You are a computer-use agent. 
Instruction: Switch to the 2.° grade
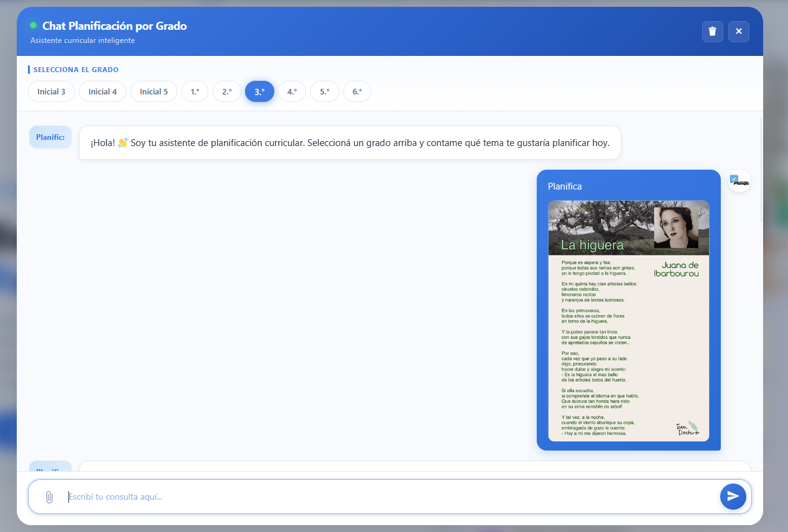(x=227, y=91)
